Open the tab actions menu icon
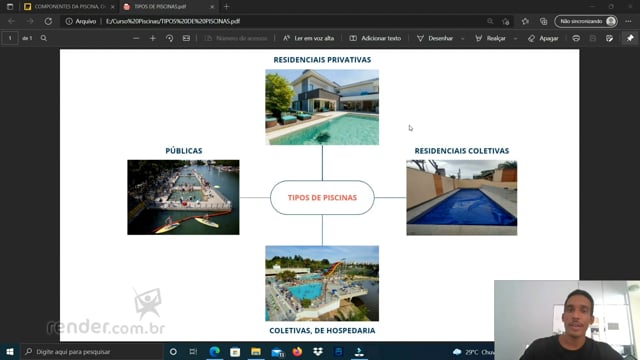 (x=10, y=7)
